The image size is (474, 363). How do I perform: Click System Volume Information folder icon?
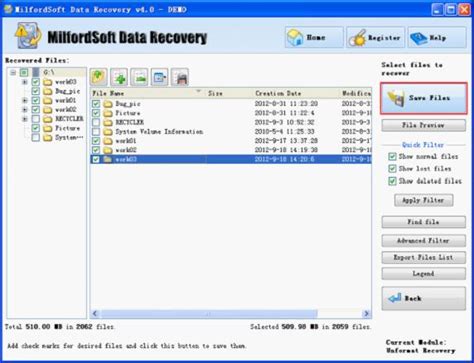(107, 132)
